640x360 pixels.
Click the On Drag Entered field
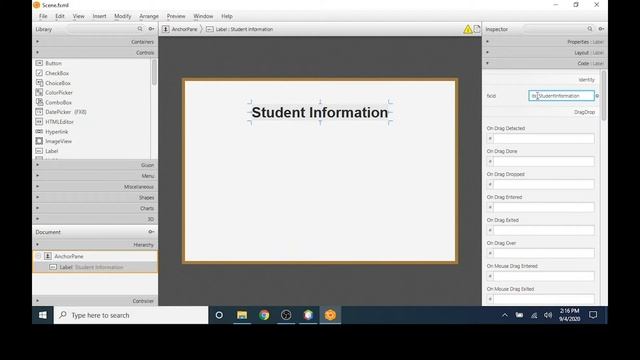coord(544,207)
